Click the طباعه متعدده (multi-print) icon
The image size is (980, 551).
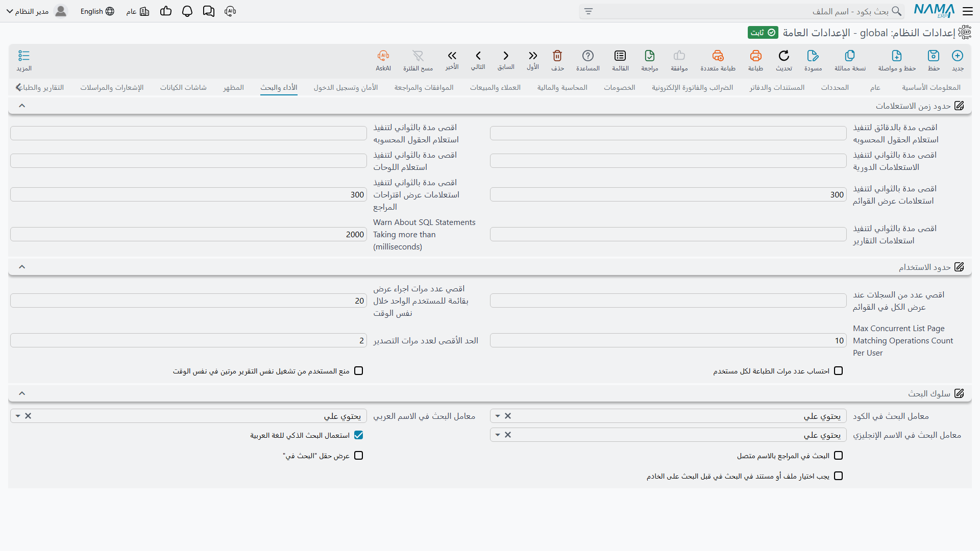(718, 56)
